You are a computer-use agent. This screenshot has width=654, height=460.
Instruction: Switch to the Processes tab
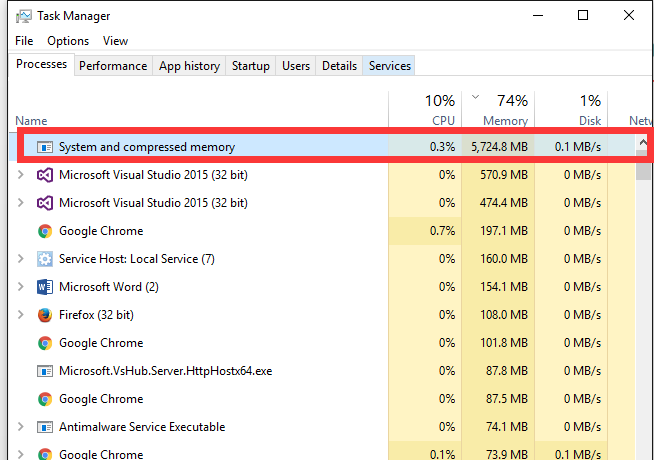coord(41,64)
